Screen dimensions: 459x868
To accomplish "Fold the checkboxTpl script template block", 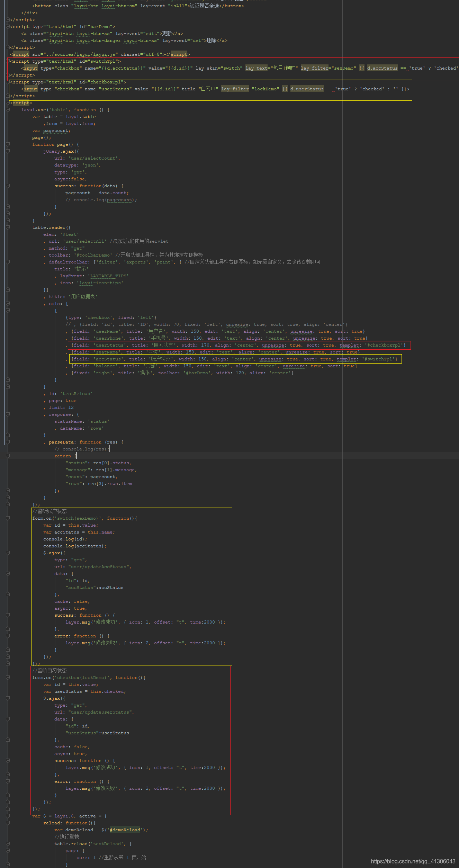I will pos(8,82).
